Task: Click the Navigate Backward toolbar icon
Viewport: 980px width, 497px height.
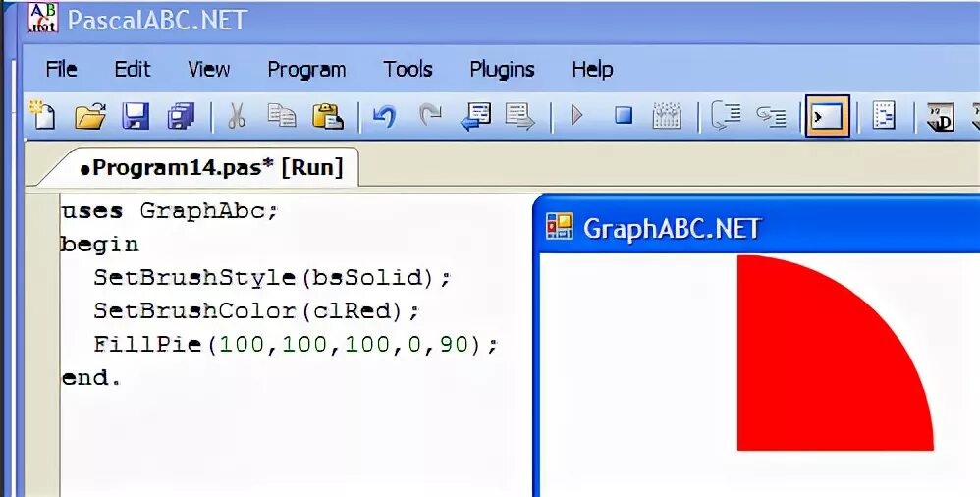Action: (x=475, y=116)
